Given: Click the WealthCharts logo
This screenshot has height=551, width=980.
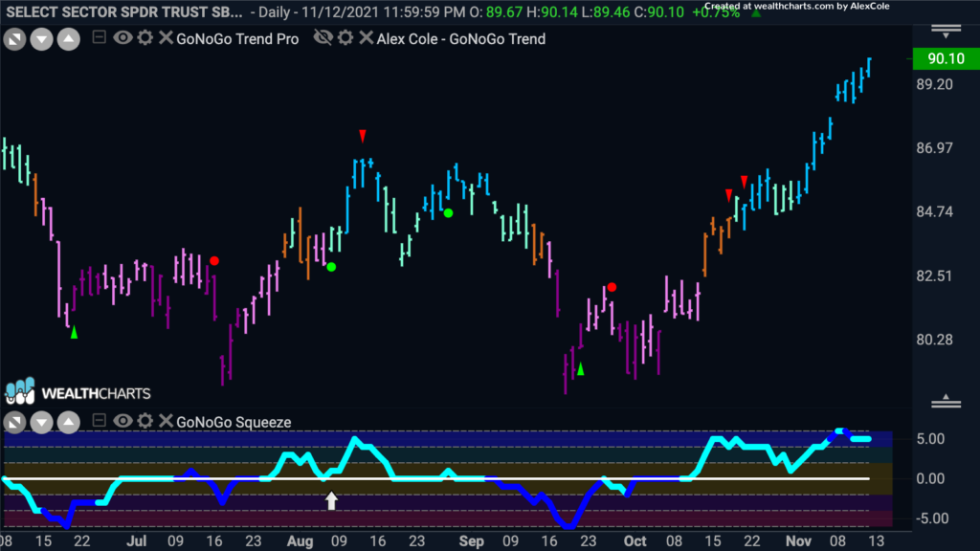Looking at the screenshot, I should [78, 392].
